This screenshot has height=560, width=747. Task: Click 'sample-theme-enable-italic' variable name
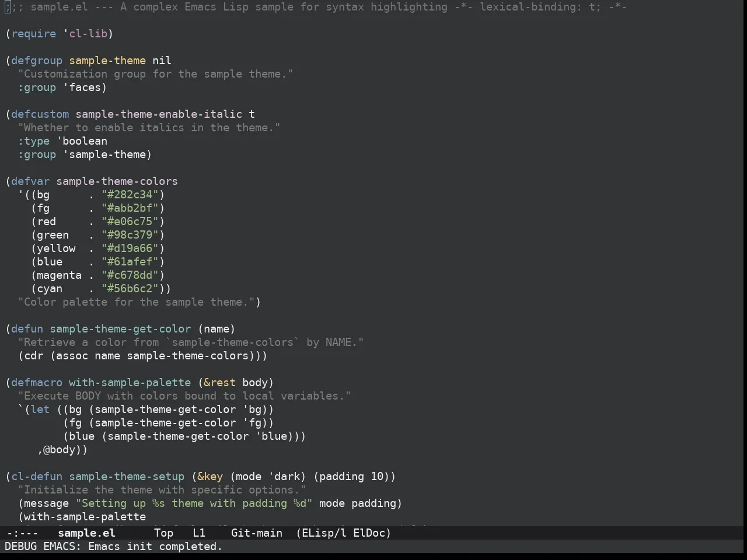pos(159,114)
